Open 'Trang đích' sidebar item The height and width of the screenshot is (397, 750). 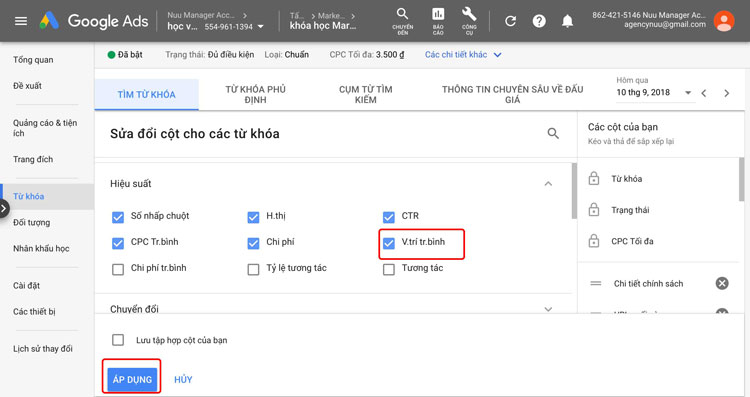point(33,159)
